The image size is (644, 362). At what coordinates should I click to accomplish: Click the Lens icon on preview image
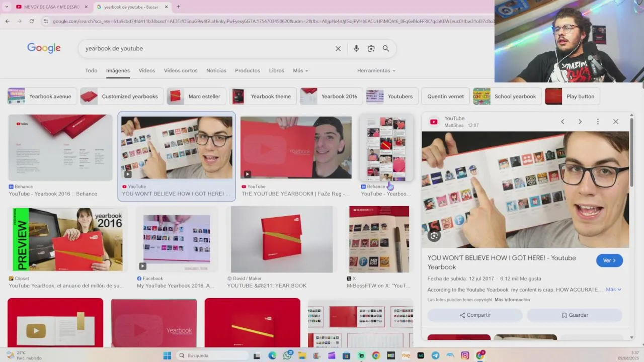click(434, 235)
